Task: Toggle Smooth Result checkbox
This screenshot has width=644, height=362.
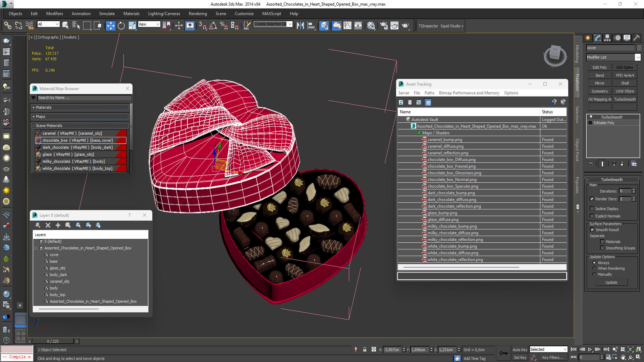Action: click(592, 230)
